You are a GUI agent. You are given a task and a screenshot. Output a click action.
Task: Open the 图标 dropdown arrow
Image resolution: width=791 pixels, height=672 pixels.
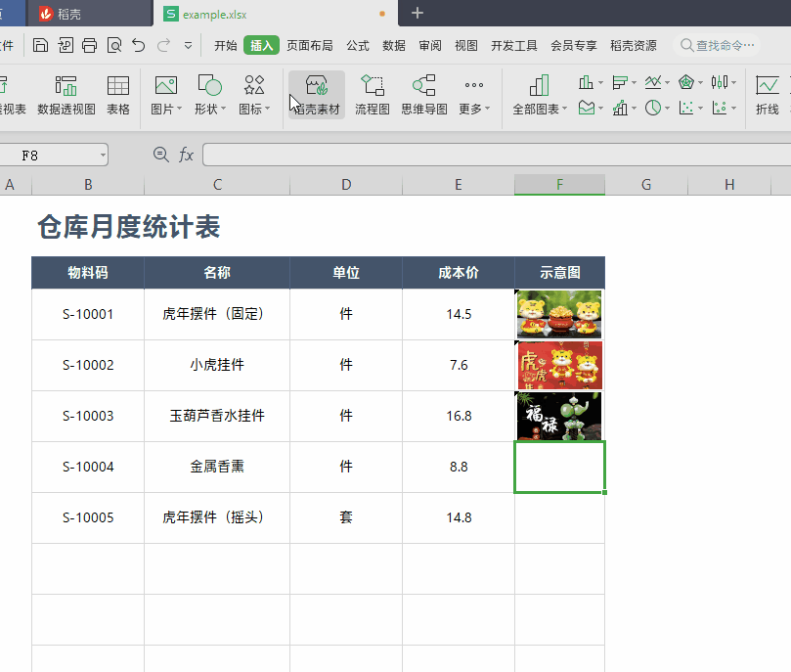pyautogui.click(x=267, y=109)
